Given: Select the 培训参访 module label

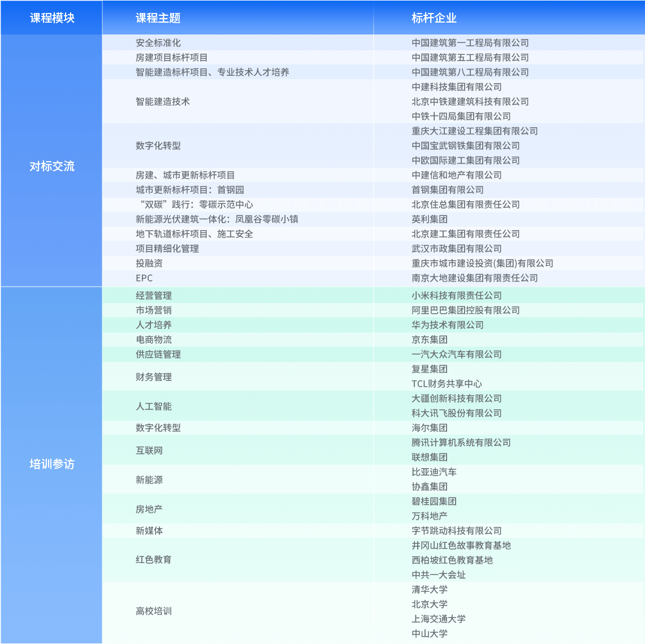Looking at the screenshot, I should coord(50,465).
